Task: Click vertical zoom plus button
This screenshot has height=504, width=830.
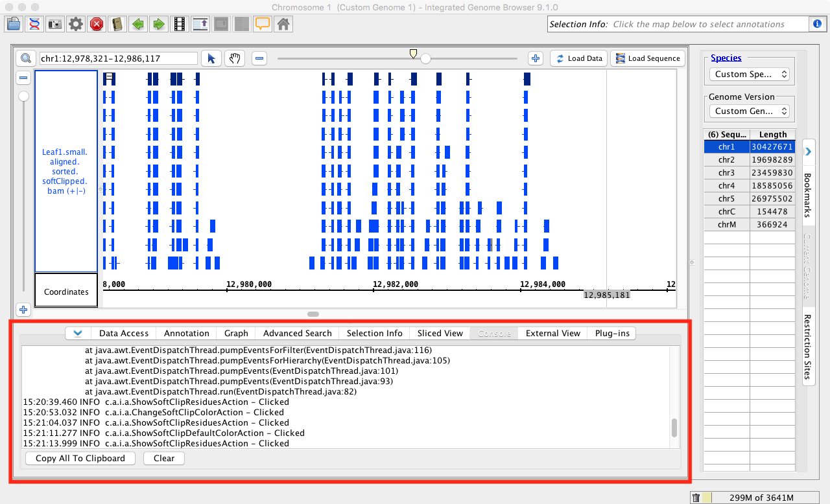Action: coord(23,310)
